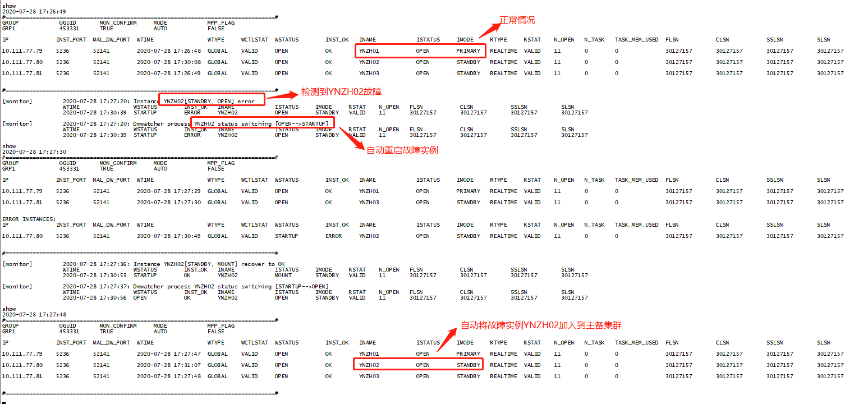
Task: Select 'Instance YNZH02[STANDBY, MOUNT] recover to OK'
Action: click(x=209, y=264)
